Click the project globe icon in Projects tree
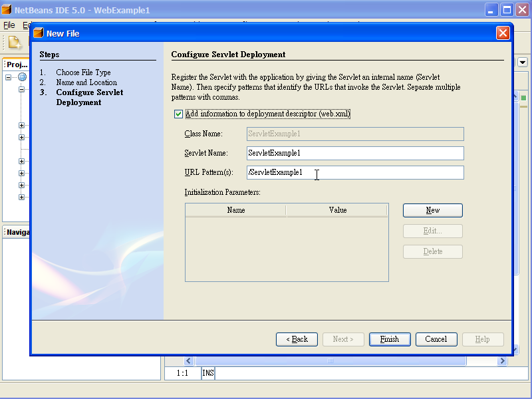 click(x=23, y=77)
